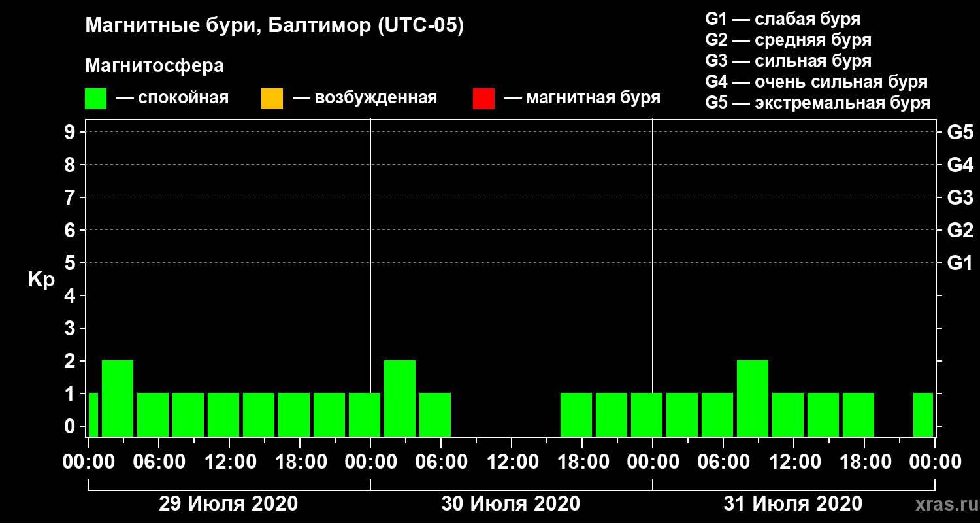Click the right-axis 'G1' label
The height and width of the screenshot is (523, 980).
point(960,263)
